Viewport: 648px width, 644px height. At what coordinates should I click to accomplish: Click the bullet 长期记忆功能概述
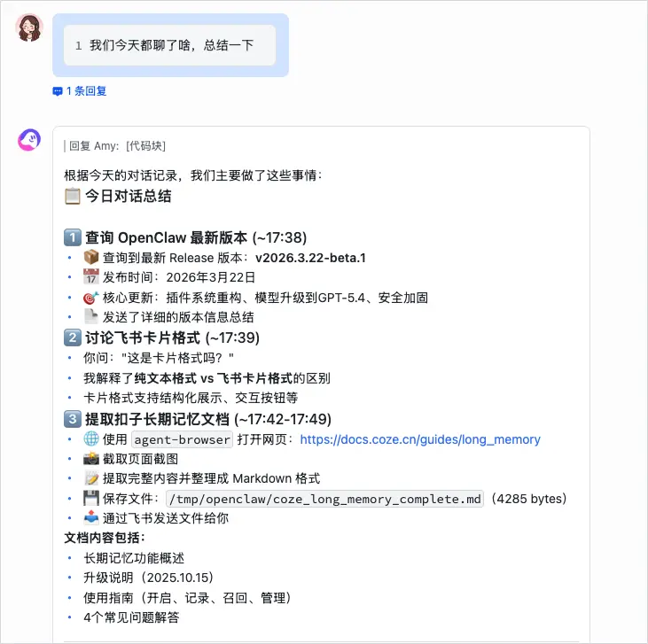pyautogui.click(x=134, y=558)
